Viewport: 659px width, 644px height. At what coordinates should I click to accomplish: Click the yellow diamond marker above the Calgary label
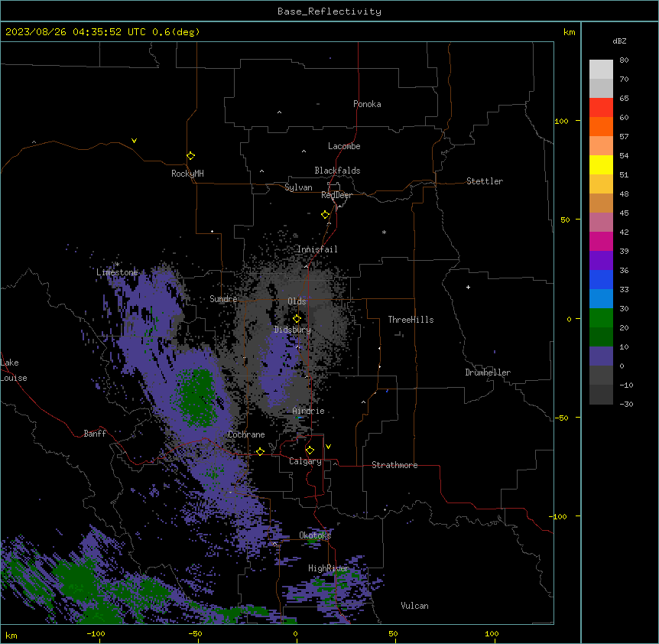310,450
